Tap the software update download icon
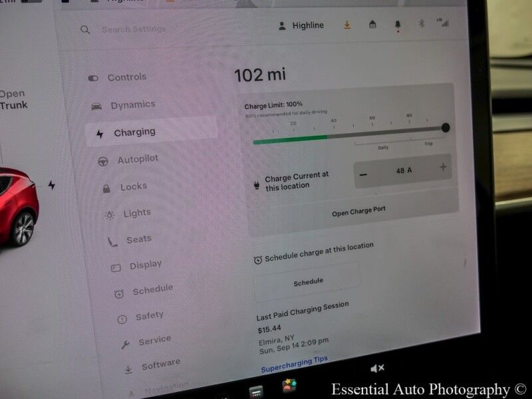 346,25
